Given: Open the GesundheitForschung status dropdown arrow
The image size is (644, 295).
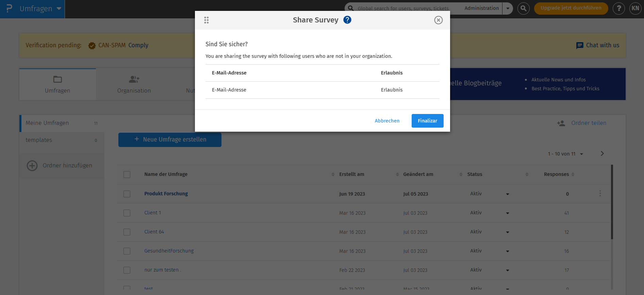Looking at the screenshot, I should coord(507,251).
